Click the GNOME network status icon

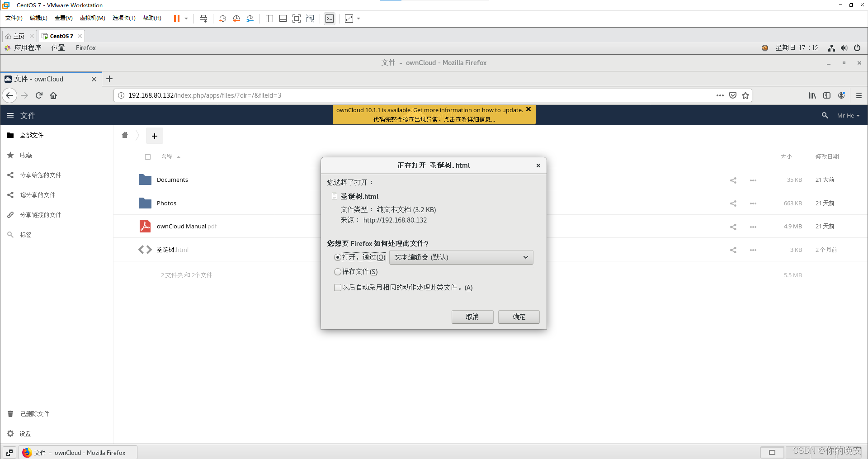click(x=831, y=48)
